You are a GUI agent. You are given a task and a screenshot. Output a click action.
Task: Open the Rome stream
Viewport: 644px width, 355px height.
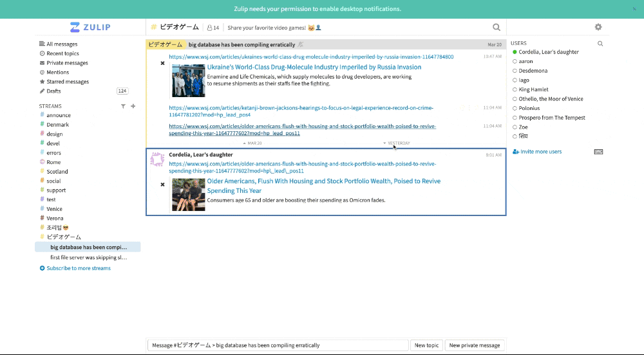(53, 162)
